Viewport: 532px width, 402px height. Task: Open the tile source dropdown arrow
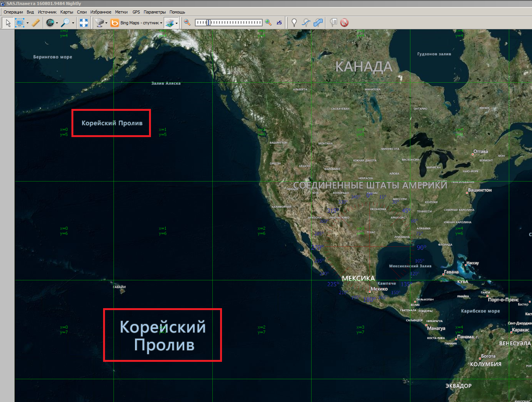coord(106,23)
